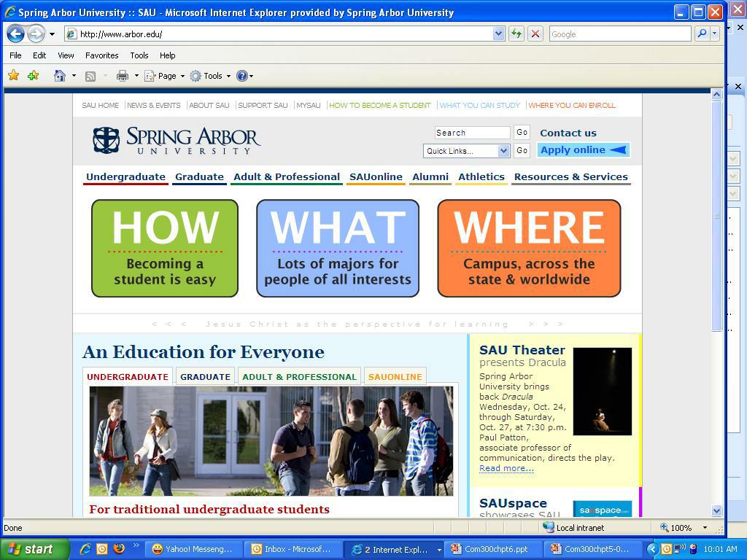The height and width of the screenshot is (560, 747).
Task: Click the Spring Arbor University logo
Action: pos(177,140)
